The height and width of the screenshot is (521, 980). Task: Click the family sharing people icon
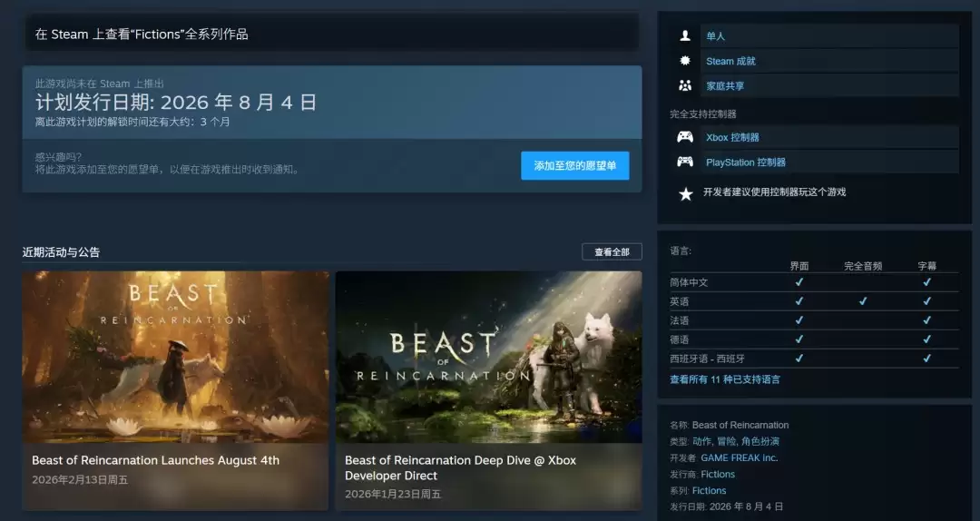(x=685, y=85)
